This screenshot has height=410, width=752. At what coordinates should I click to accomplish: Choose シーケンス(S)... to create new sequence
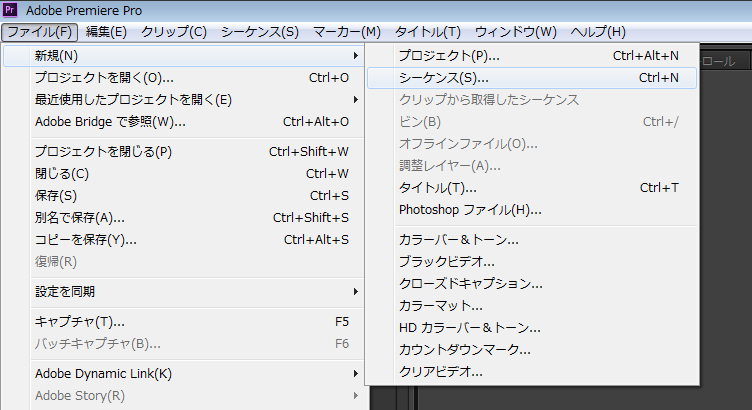[x=444, y=77]
